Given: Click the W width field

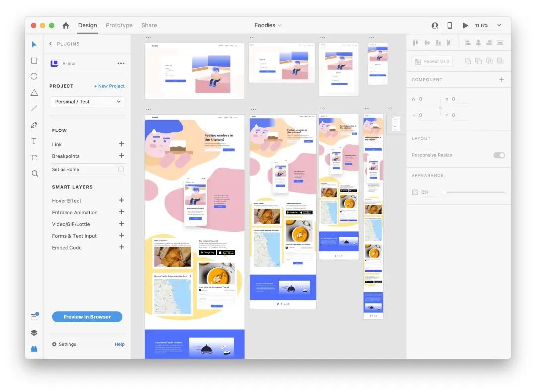Looking at the screenshot, I should point(429,99).
